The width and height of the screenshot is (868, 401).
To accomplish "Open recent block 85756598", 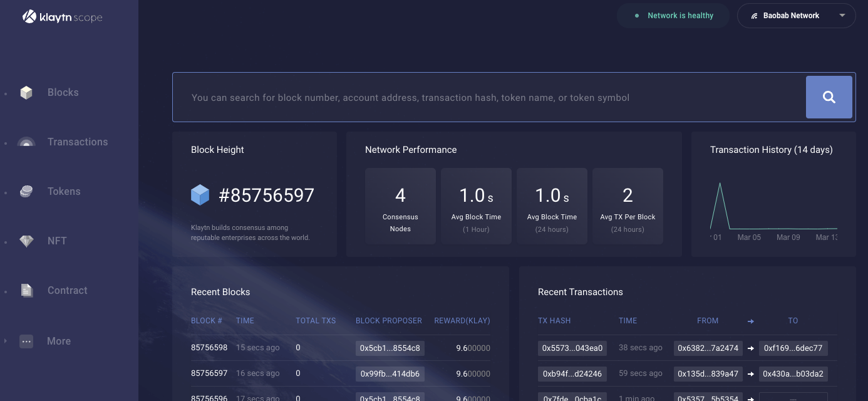I will (209, 347).
